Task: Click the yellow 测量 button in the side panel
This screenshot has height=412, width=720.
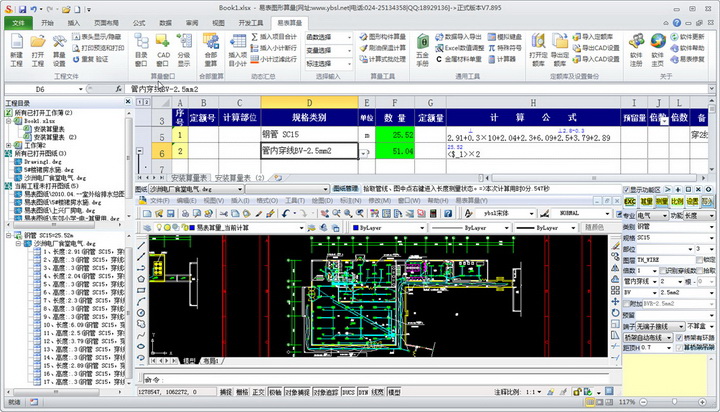Action: 660,201
